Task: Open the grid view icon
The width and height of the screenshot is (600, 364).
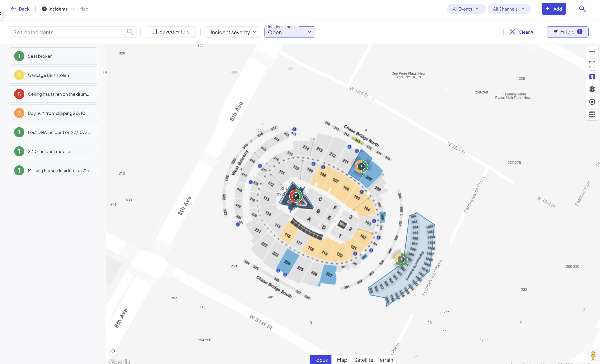Action: click(x=592, y=114)
